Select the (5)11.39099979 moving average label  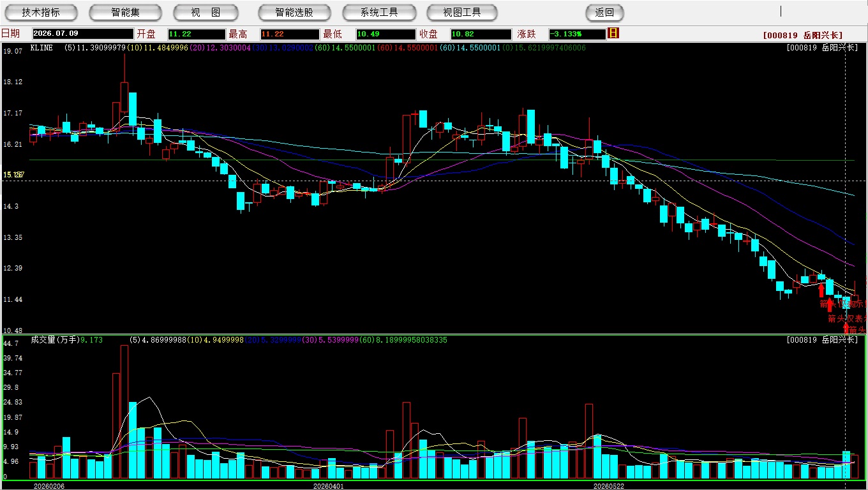click(94, 48)
